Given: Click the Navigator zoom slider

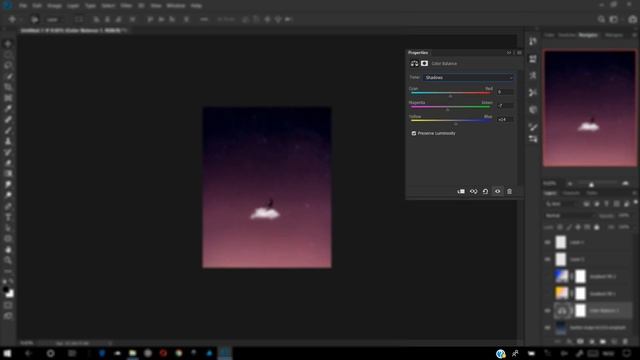Looking at the screenshot, I should click(x=597, y=183).
